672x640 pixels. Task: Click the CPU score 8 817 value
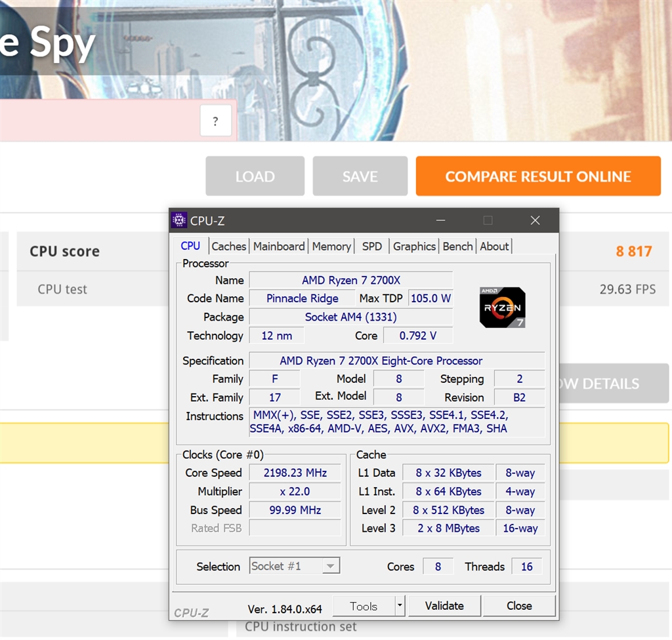(634, 251)
